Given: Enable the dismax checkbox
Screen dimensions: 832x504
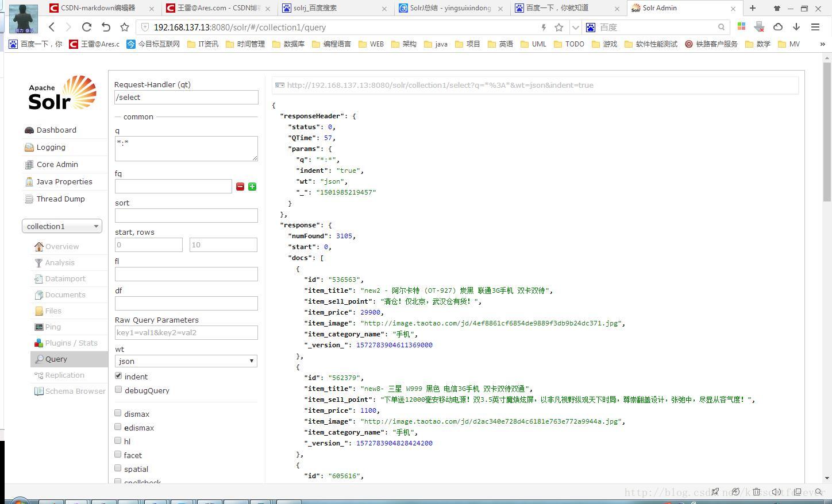Looking at the screenshot, I should 118,413.
